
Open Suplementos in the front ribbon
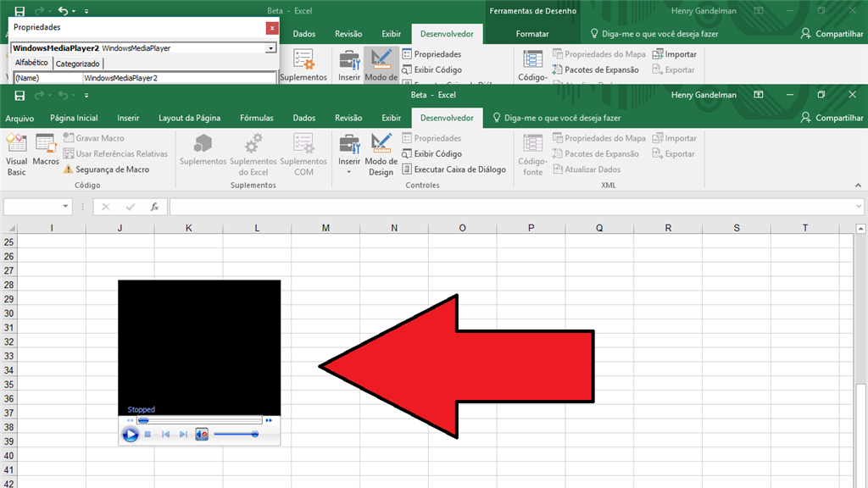pos(203,150)
